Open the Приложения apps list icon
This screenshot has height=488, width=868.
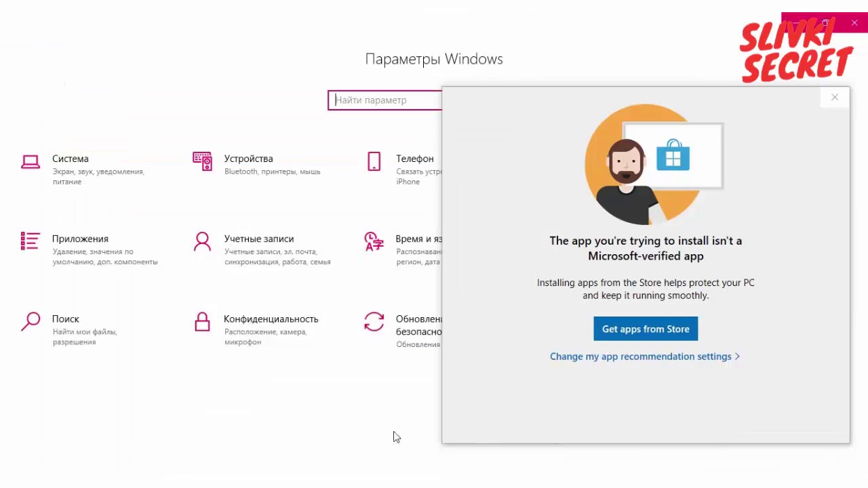point(31,241)
